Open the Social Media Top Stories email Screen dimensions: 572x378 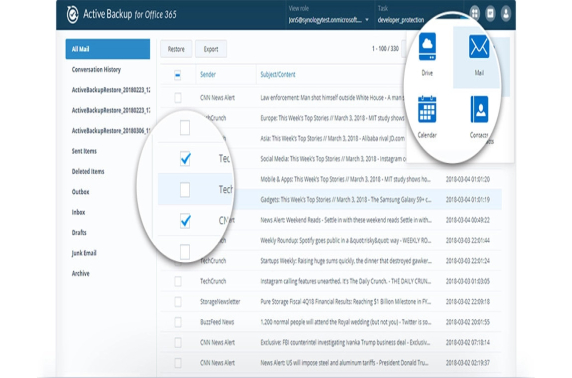(333, 159)
